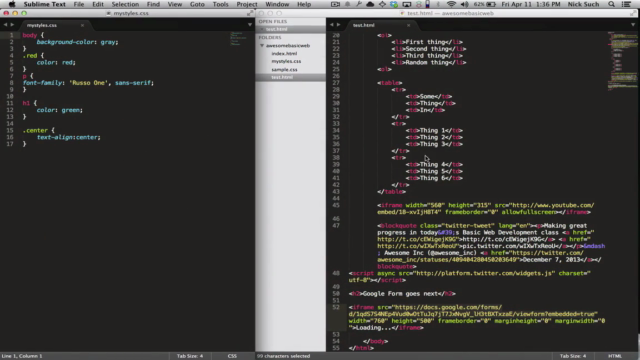The height and width of the screenshot is (360, 640).
Task: Click line number 15 in CSS gutter
Action: click(x=10, y=131)
